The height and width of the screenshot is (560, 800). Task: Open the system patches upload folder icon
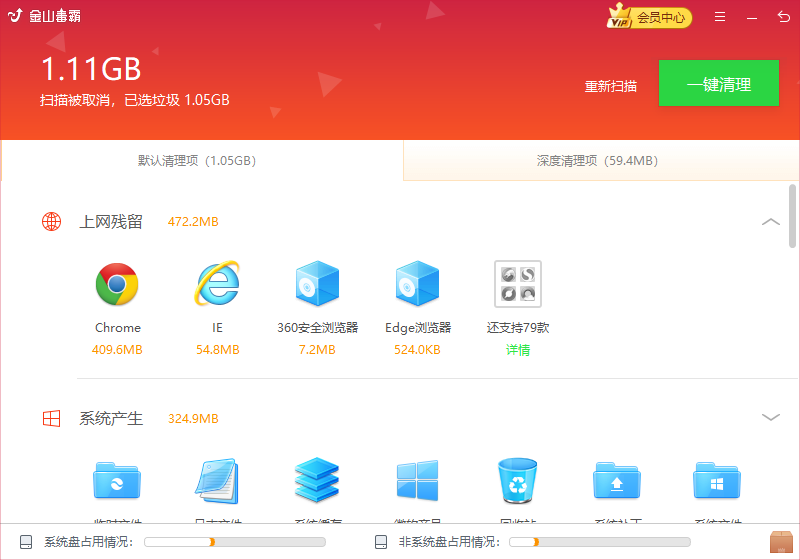[x=617, y=480]
